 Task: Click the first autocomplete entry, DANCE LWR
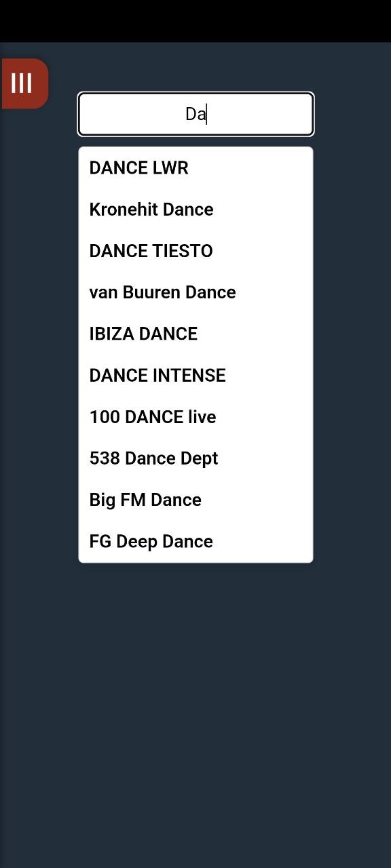195,168
